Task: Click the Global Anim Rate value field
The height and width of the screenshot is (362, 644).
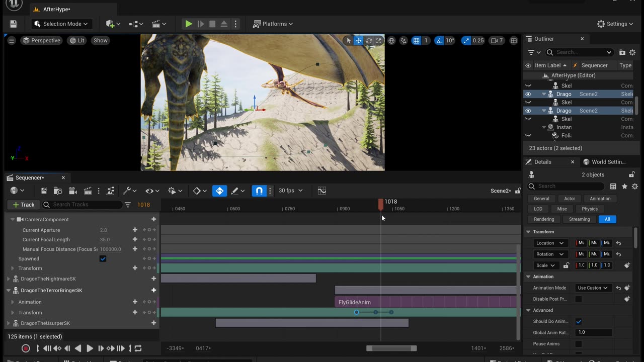Action: click(594, 332)
